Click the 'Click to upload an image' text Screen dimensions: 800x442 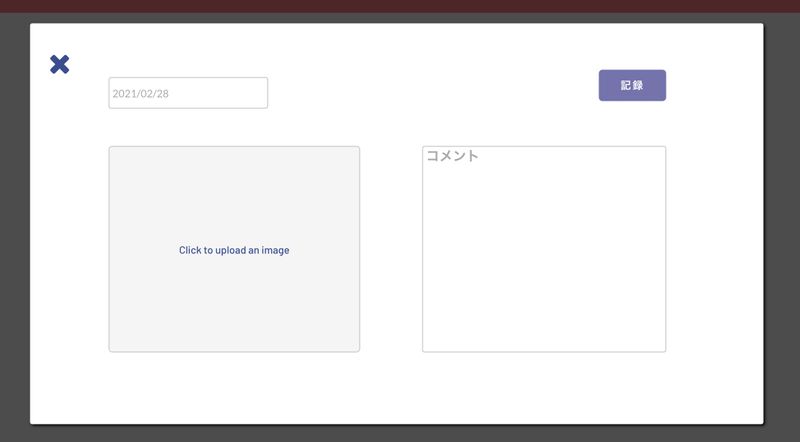click(234, 250)
